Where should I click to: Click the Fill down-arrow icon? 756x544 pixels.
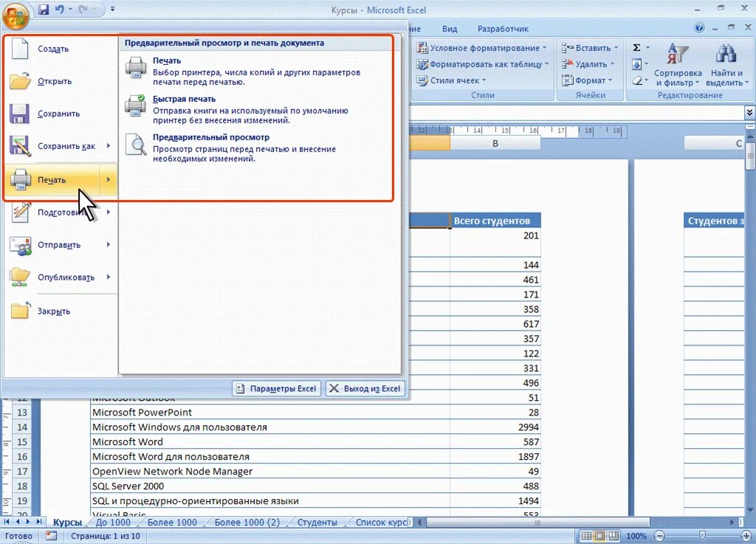click(637, 64)
